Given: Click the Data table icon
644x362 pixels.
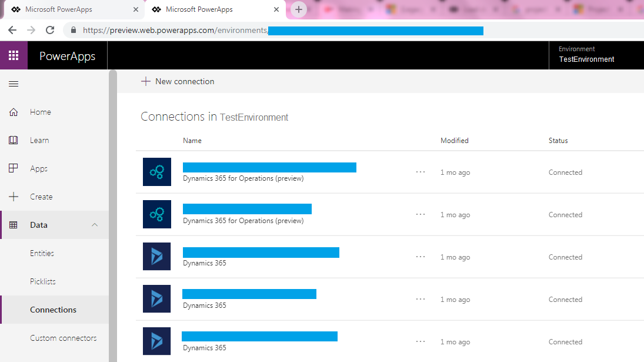Looking at the screenshot, I should click(x=14, y=225).
